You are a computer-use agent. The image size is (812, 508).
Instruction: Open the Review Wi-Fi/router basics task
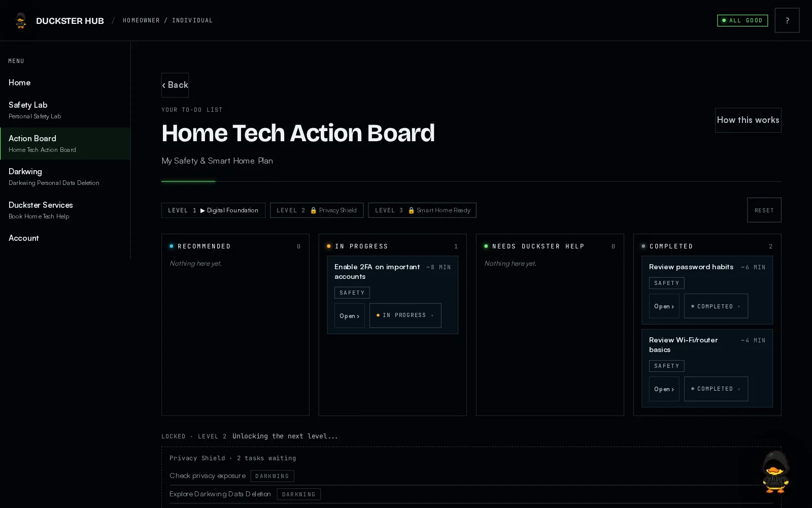664,389
